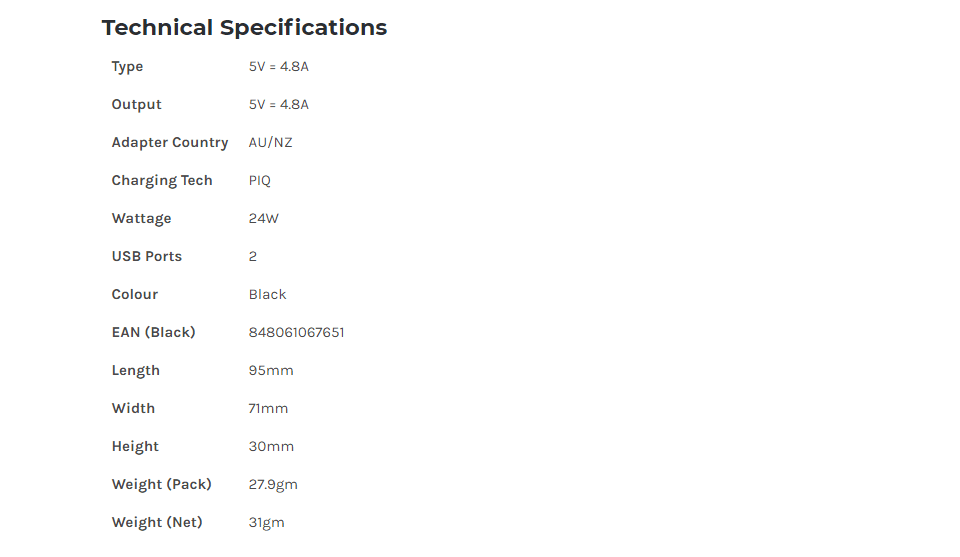960x557 pixels.
Task: Select the Length value 95mm
Action: pyautogui.click(x=271, y=370)
